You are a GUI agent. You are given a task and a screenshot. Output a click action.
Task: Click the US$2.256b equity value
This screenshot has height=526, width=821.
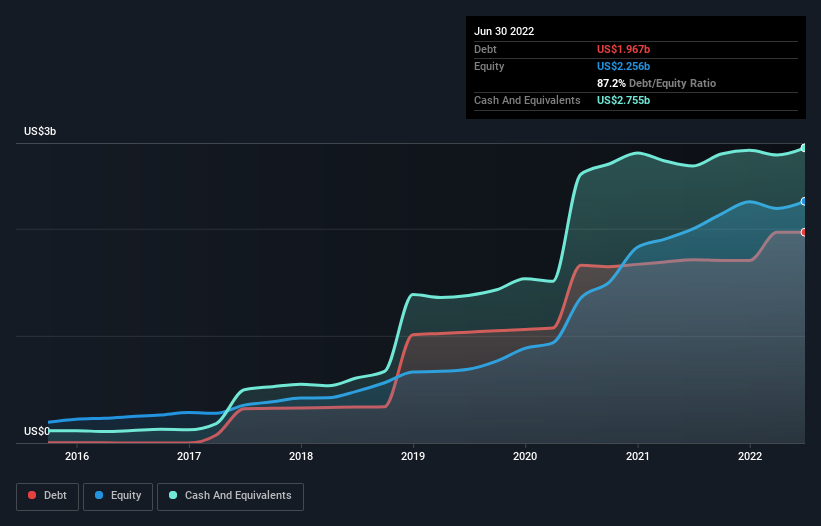point(623,66)
